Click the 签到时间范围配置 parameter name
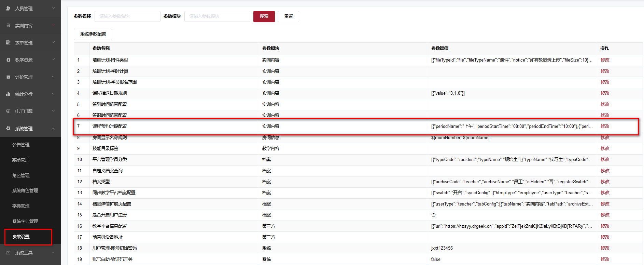This screenshot has height=265, width=644. 110,104
